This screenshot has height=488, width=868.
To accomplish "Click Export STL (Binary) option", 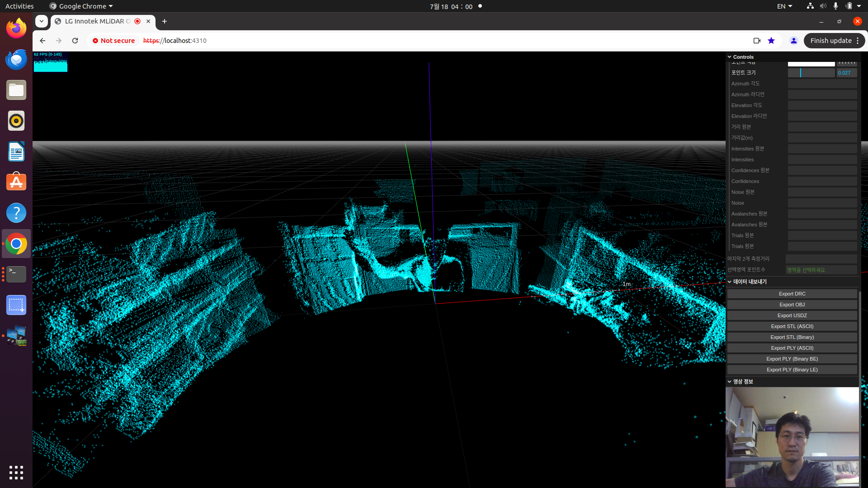I will pyautogui.click(x=792, y=337).
